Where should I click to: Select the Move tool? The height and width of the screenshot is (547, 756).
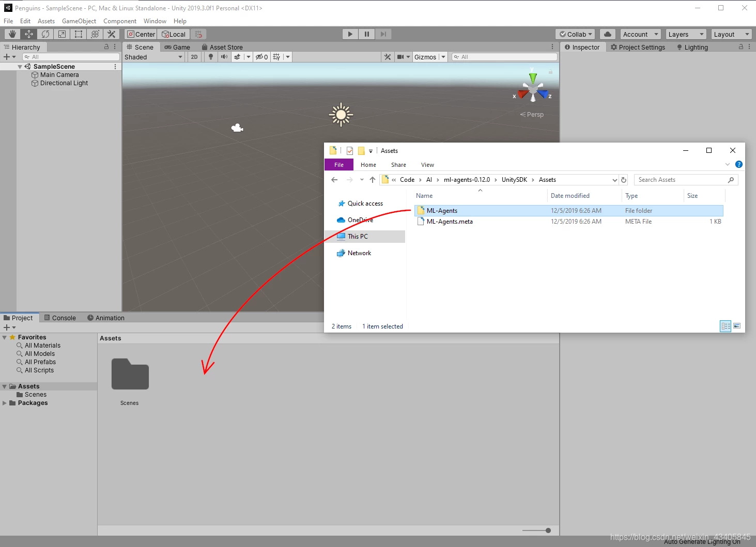(29, 34)
